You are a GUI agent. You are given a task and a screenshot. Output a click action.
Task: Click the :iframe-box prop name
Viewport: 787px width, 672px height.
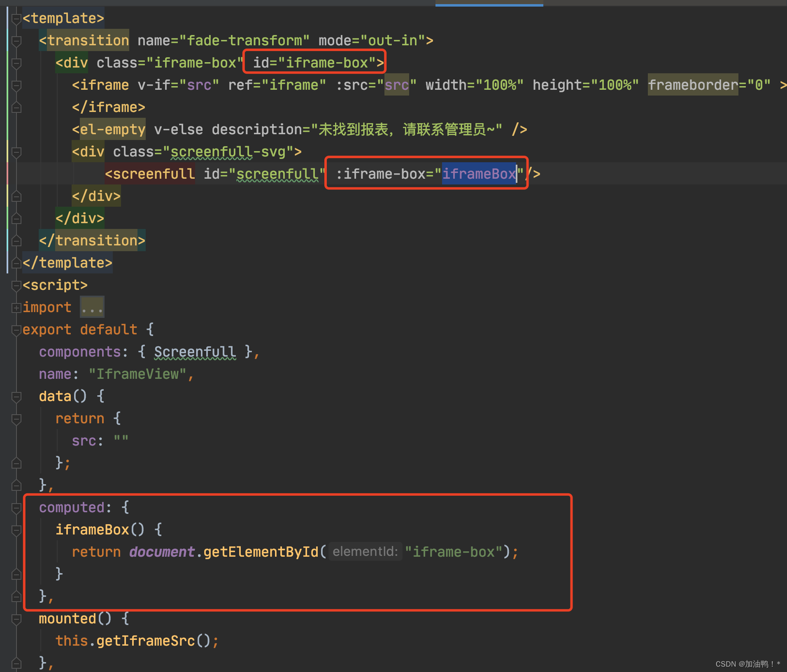pos(380,174)
